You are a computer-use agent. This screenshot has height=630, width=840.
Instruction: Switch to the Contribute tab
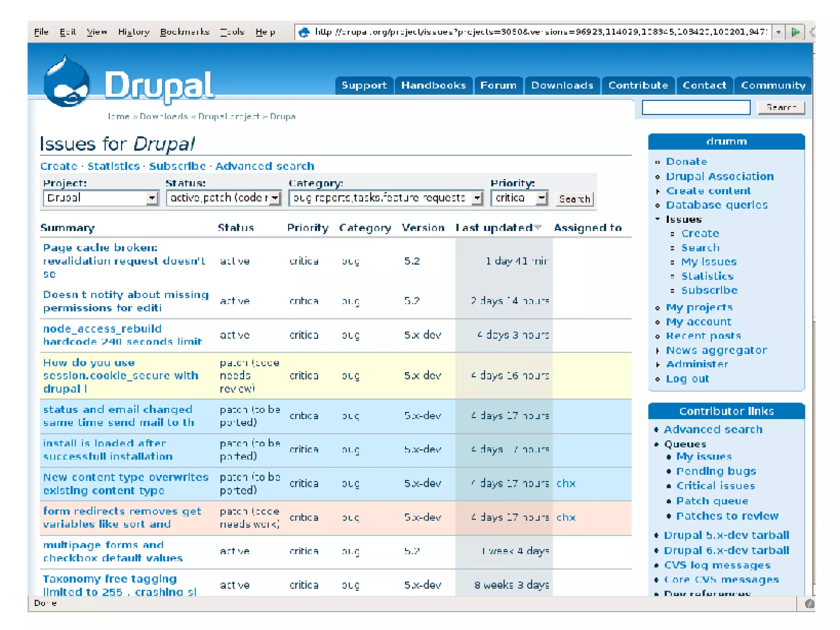[x=638, y=85]
